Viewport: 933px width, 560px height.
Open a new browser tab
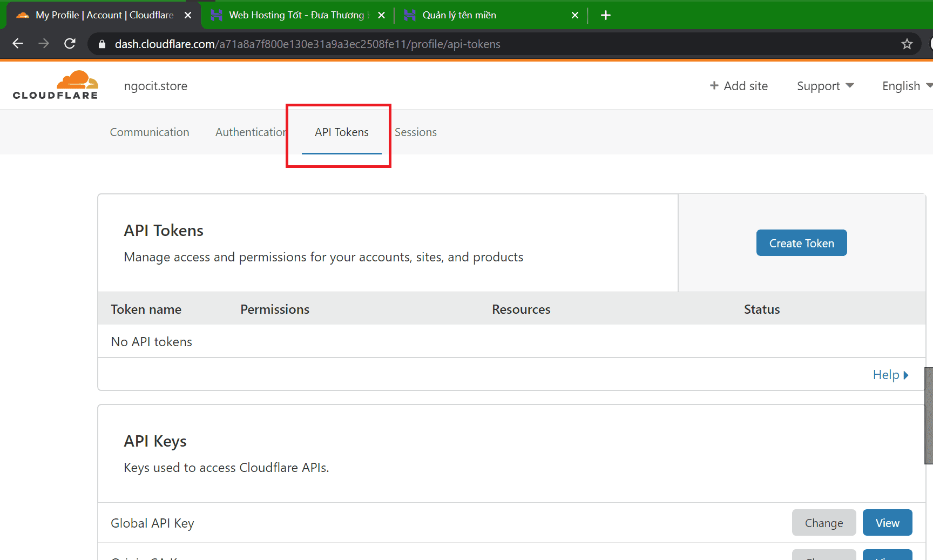tap(606, 15)
